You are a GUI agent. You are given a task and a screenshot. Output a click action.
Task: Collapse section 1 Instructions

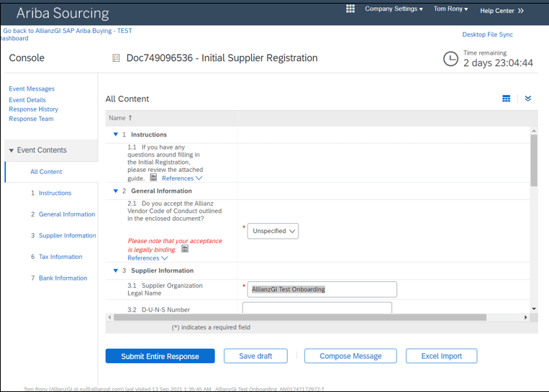[116, 135]
